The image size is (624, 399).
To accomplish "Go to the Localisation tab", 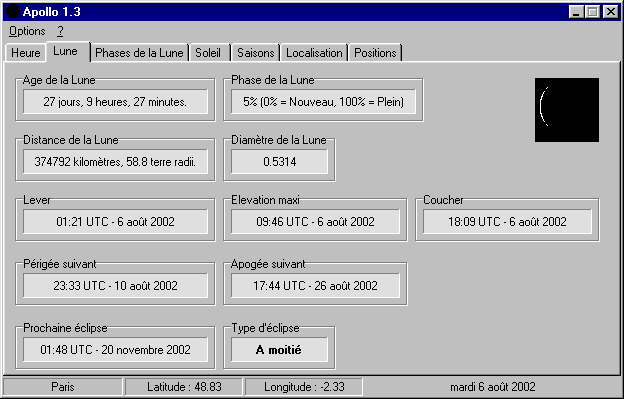I will (x=314, y=53).
